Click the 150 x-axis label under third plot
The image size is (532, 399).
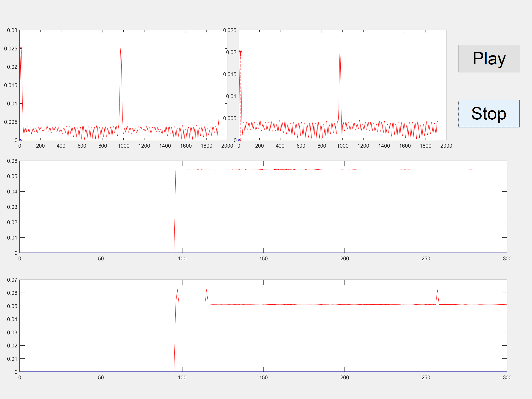263,259
